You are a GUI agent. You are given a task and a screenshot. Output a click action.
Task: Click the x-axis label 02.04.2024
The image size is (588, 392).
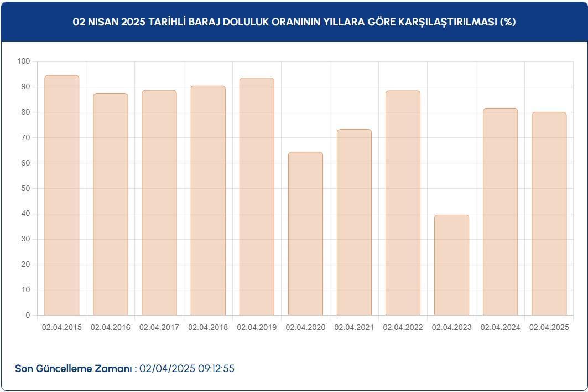(501, 327)
